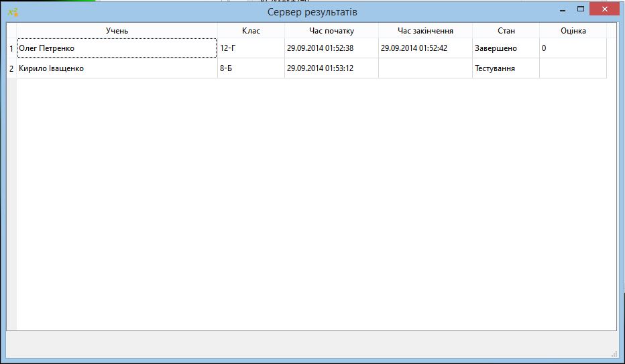Click the Завершено status cell
The width and height of the screenshot is (625, 364).
click(506, 48)
